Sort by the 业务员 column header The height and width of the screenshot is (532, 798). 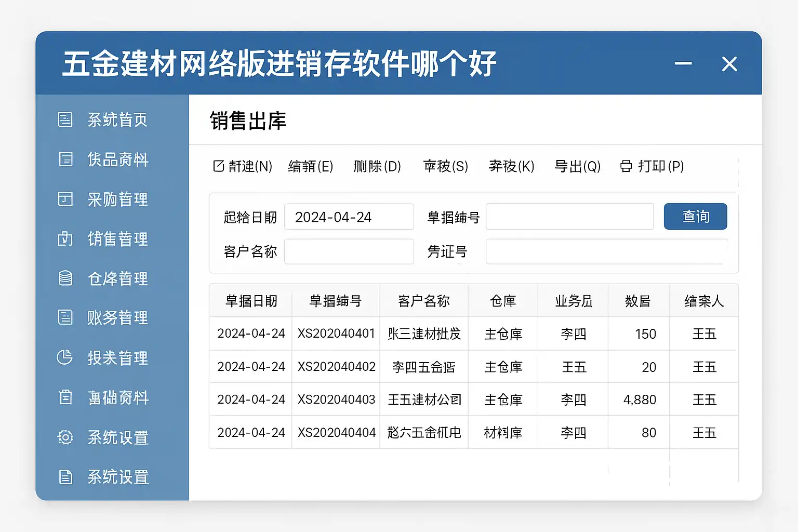(x=573, y=301)
